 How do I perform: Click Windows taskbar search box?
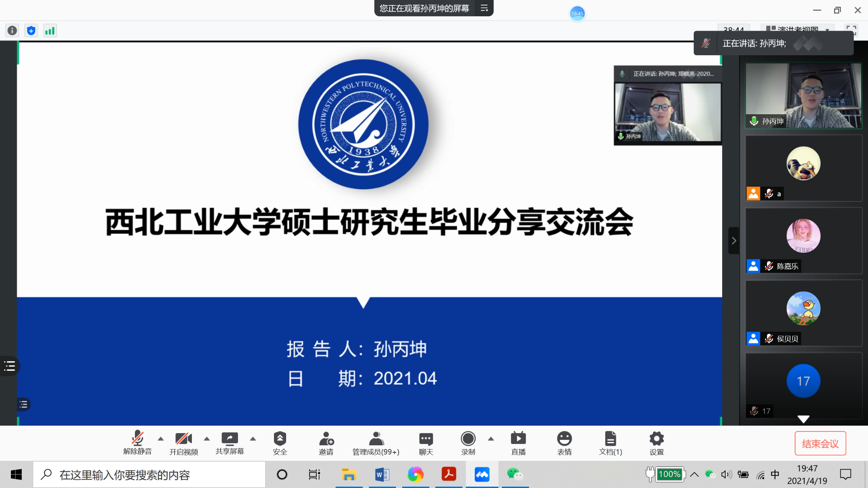149,475
